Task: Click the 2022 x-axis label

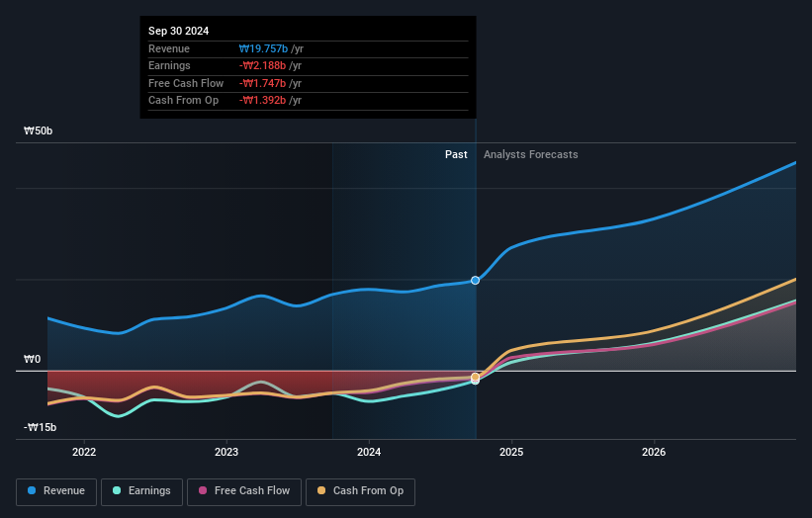Action: (x=84, y=453)
